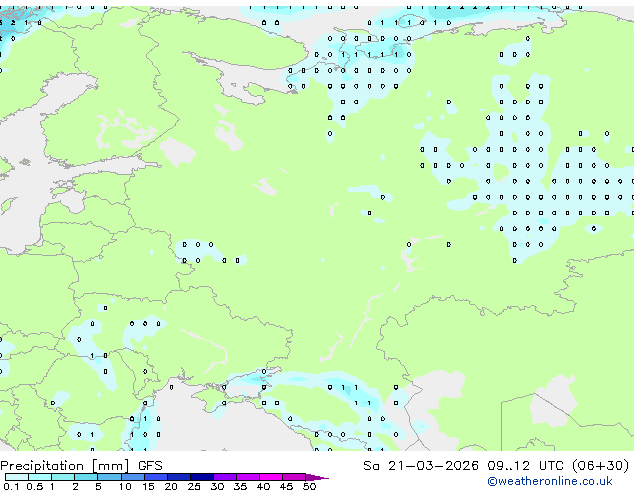
Task: Click the legend value '30'
Action: [x=217, y=486]
